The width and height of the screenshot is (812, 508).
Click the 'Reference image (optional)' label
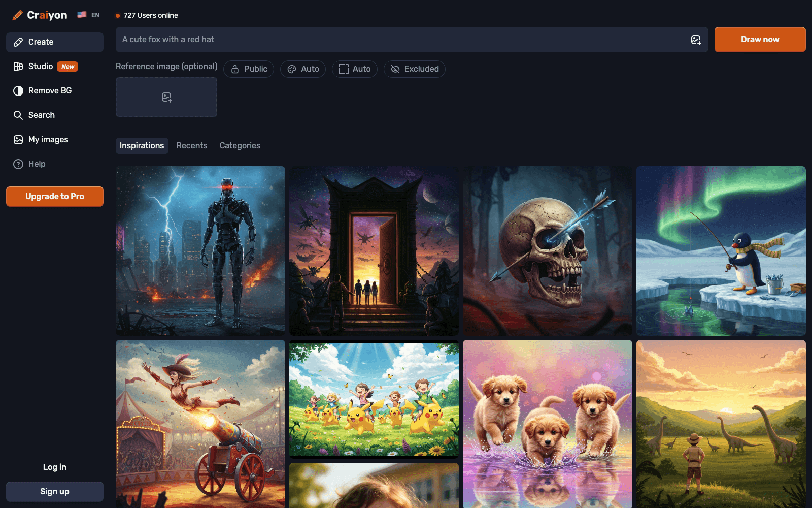pyautogui.click(x=166, y=67)
